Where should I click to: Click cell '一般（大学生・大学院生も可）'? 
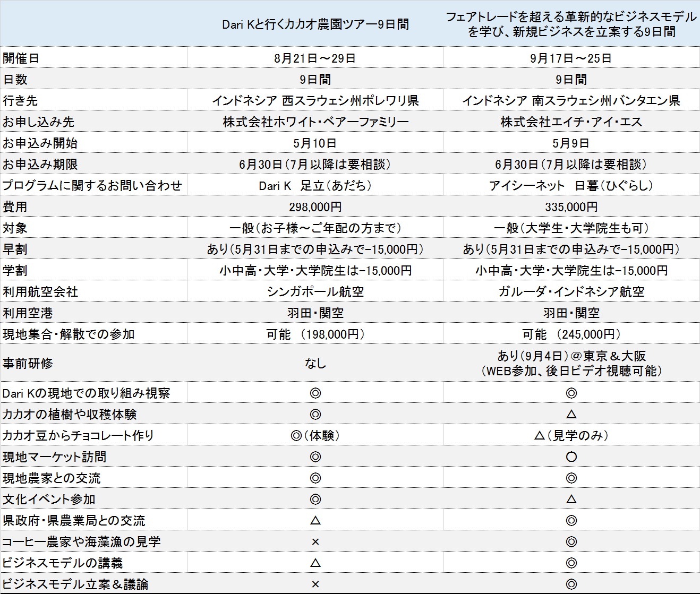click(571, 228)
